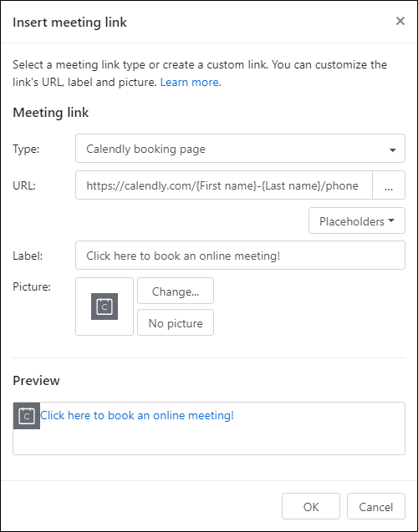The width and height of the screenshot is (418, 532).
Task: Click the "Label:" field caption
Action: coord(28,256)
